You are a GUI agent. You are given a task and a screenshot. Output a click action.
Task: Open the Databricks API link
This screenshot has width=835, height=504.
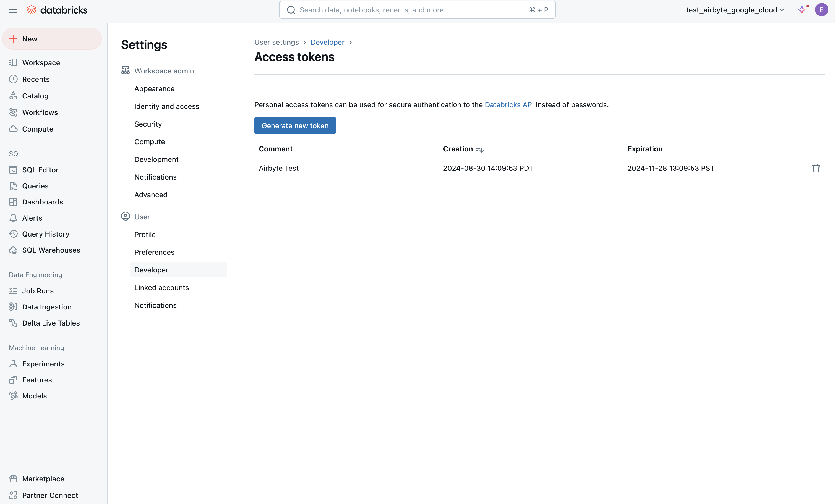coord(509,105)
